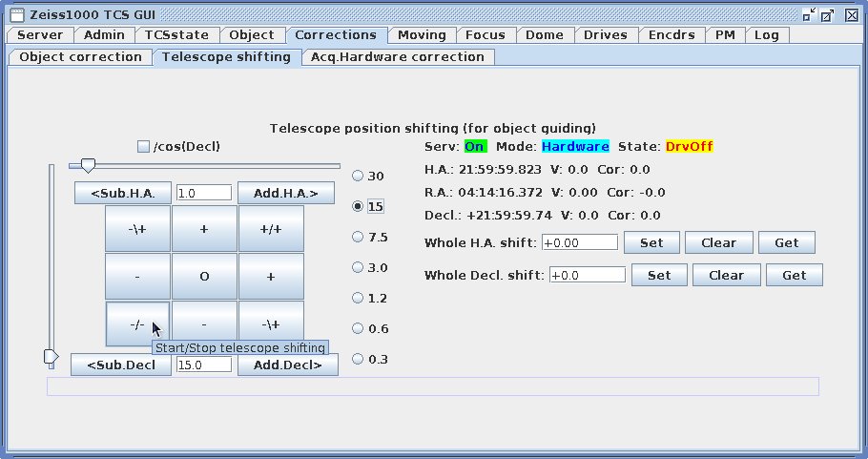Choose the 0.3 step radio option
This screenshot has height=459, width=868.
tap(359, 359)
